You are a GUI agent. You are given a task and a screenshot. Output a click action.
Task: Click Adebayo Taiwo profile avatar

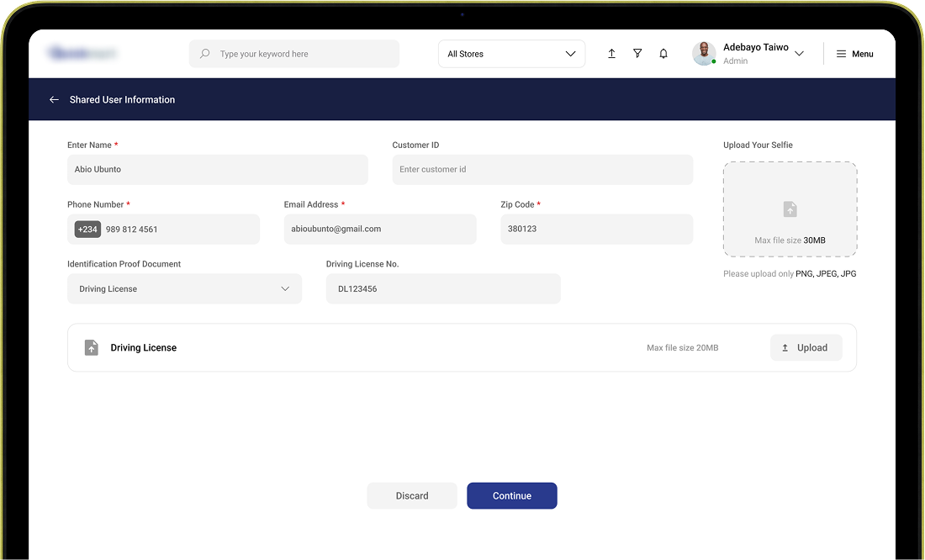coord(704,54)
